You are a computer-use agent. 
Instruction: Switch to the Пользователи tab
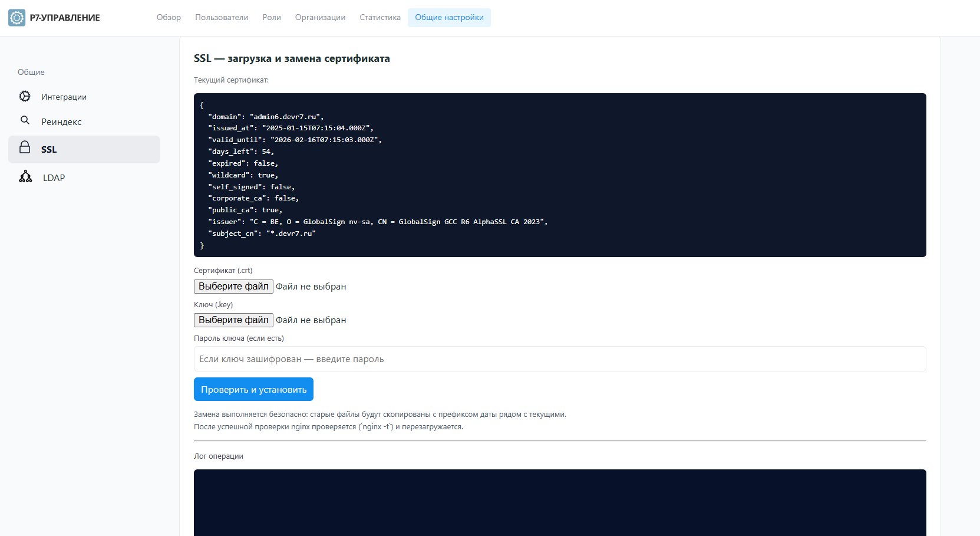pyautogui.click(x=222, y=18)
